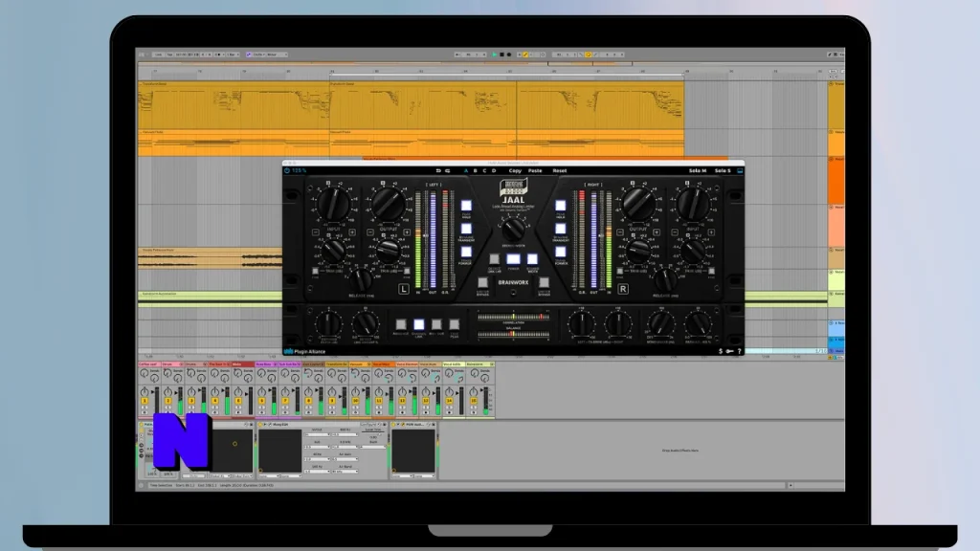Click the left channel INPUT knob

[334, 204]
